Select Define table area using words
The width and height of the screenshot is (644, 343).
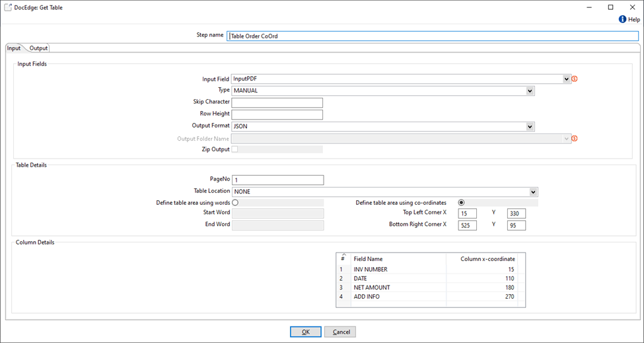[x=234, y=203]
